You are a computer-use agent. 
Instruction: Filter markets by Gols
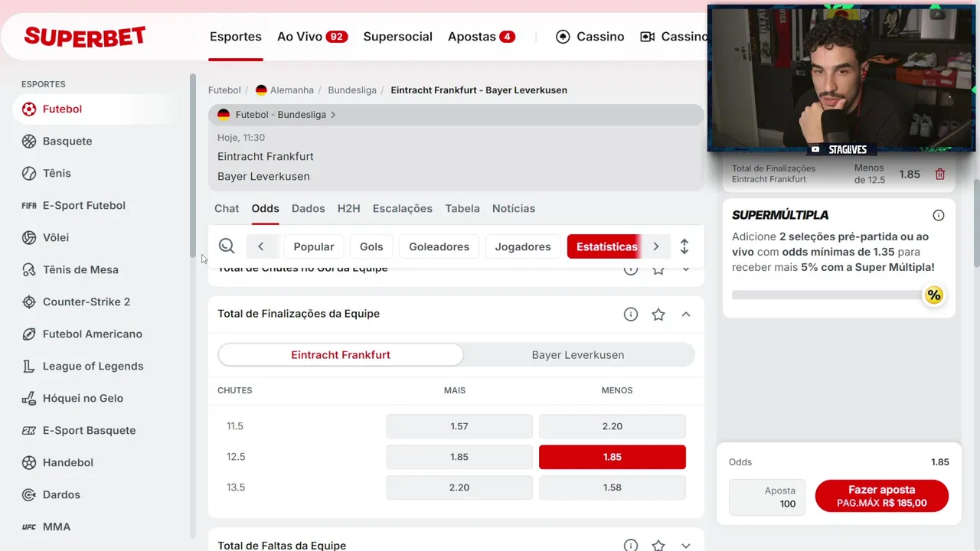(x=371, y=246)
